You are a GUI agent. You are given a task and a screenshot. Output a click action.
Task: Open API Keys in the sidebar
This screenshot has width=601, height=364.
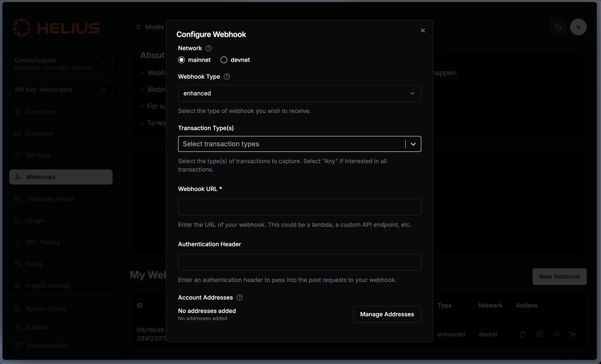click(61, 155)
